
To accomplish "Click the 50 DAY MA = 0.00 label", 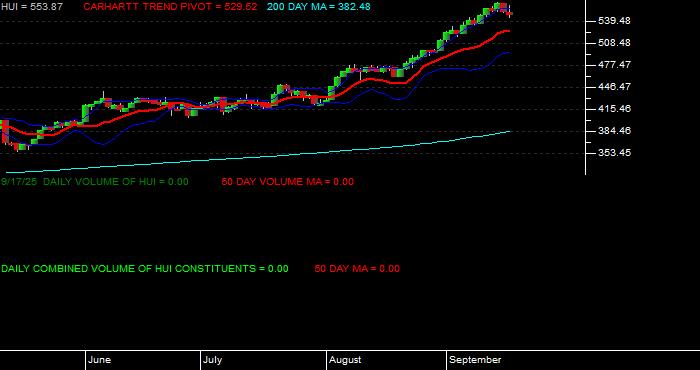I will point(357,269).
